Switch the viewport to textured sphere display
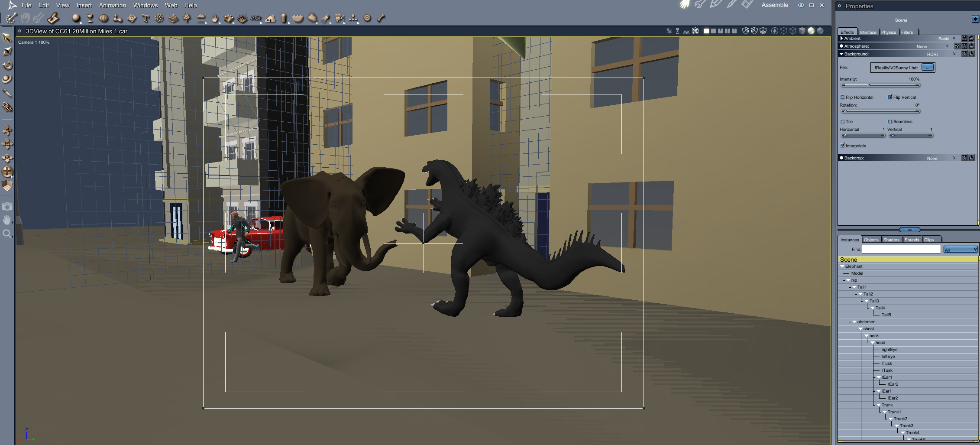This screenshot has height=445, width=980. 820,31
